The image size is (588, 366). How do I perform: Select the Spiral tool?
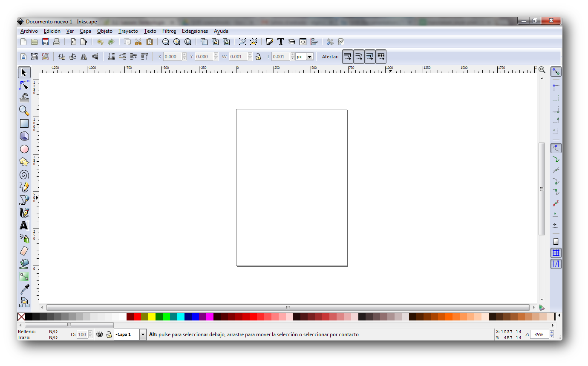(x=24, y=174)
